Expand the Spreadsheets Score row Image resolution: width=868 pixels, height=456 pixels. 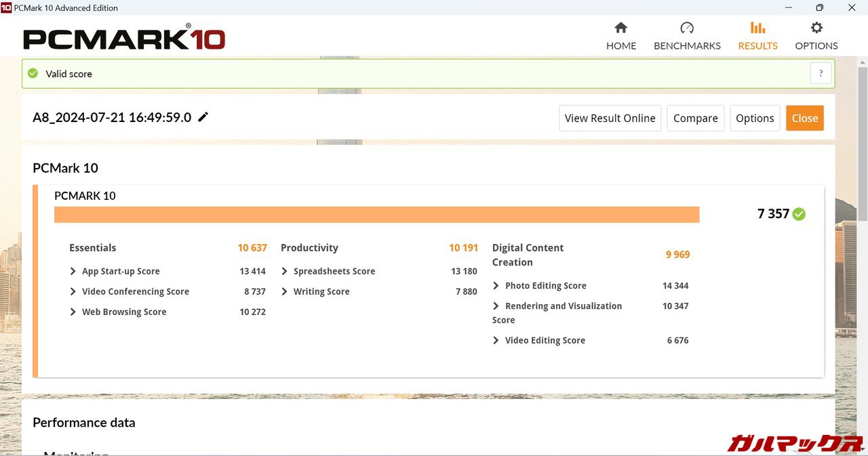pos(284,271)
